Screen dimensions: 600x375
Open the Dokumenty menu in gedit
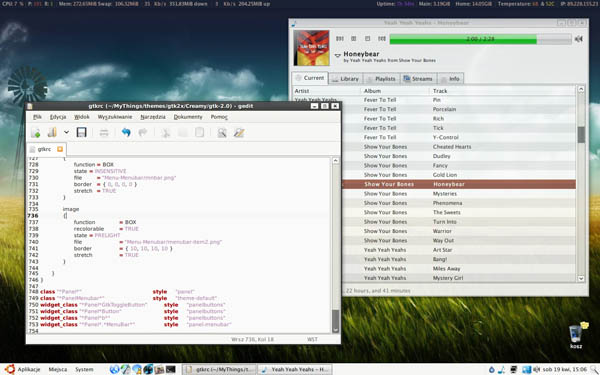(x=188, y=117)
